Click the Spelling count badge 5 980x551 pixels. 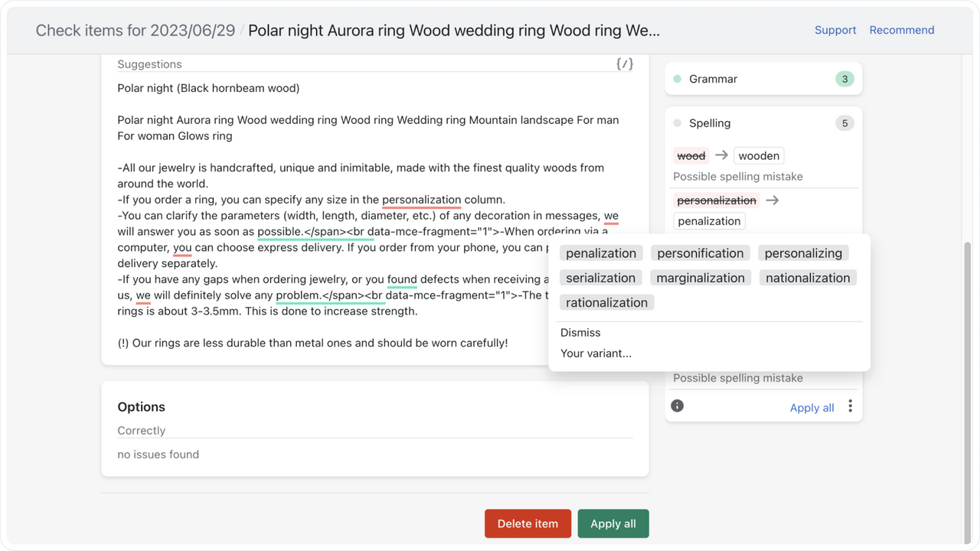tap(844, 123)
